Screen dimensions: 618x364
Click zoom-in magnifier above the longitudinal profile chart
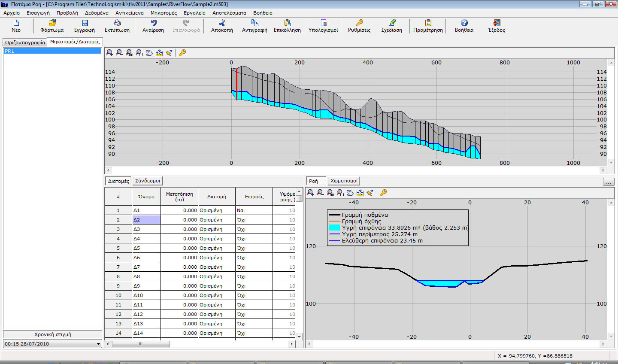[110, 53]
